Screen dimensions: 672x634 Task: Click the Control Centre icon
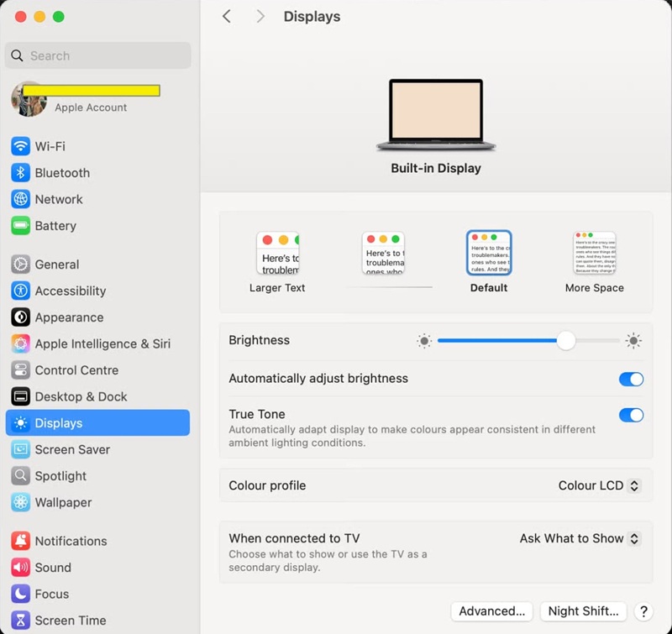pos(20,370)
